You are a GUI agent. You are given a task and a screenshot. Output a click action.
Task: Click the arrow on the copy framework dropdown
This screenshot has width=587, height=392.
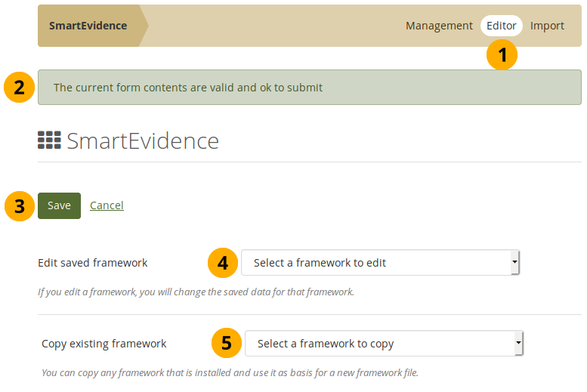518,344
